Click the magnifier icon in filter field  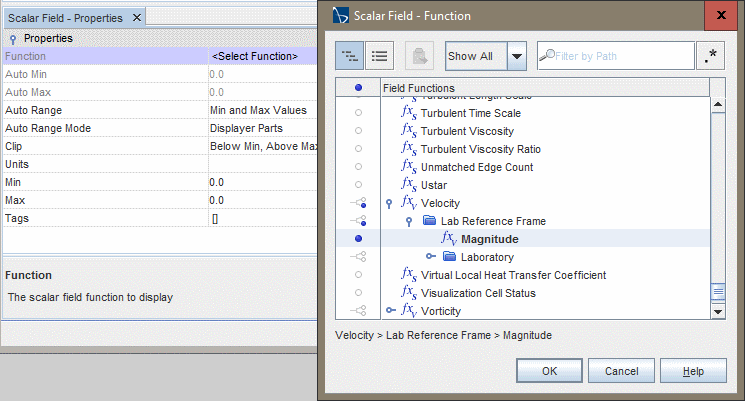coord(546,55)
